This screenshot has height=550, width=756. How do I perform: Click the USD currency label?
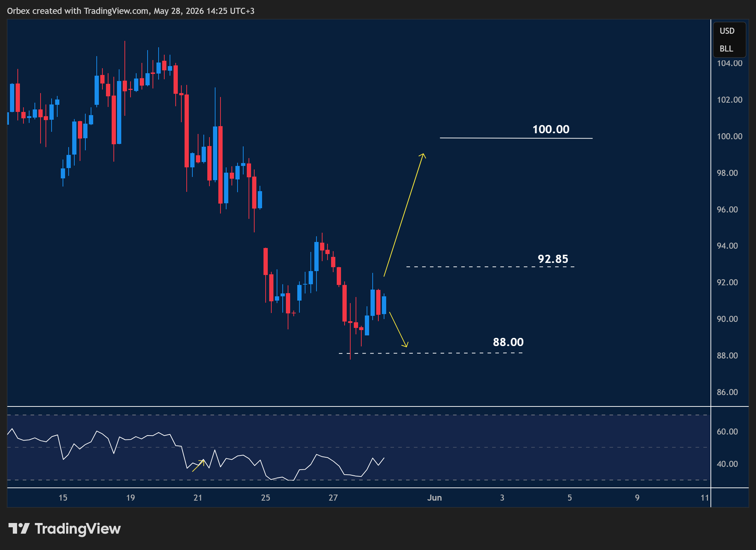(727, 31)
